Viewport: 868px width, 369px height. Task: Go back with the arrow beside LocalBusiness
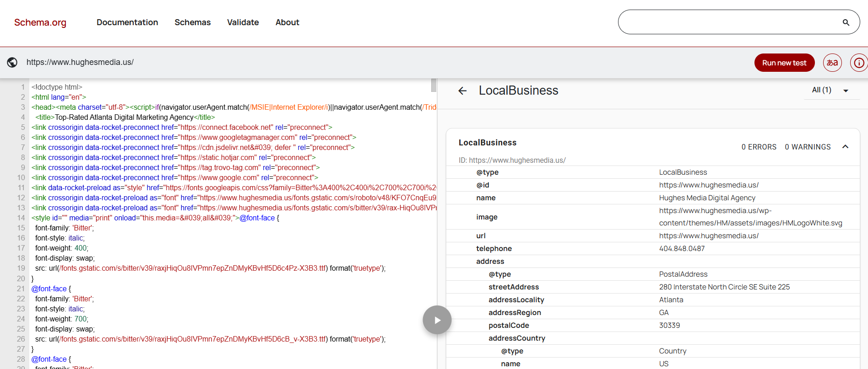tap(462, 91)
